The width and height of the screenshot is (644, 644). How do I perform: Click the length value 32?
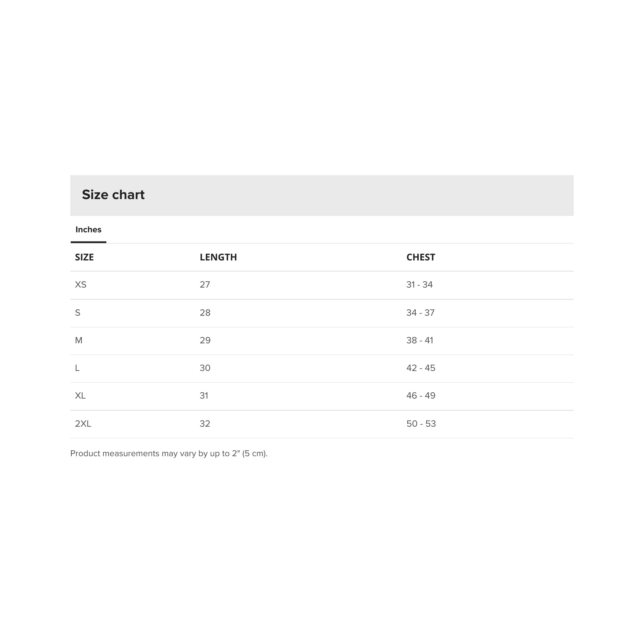tap(205, 424)
